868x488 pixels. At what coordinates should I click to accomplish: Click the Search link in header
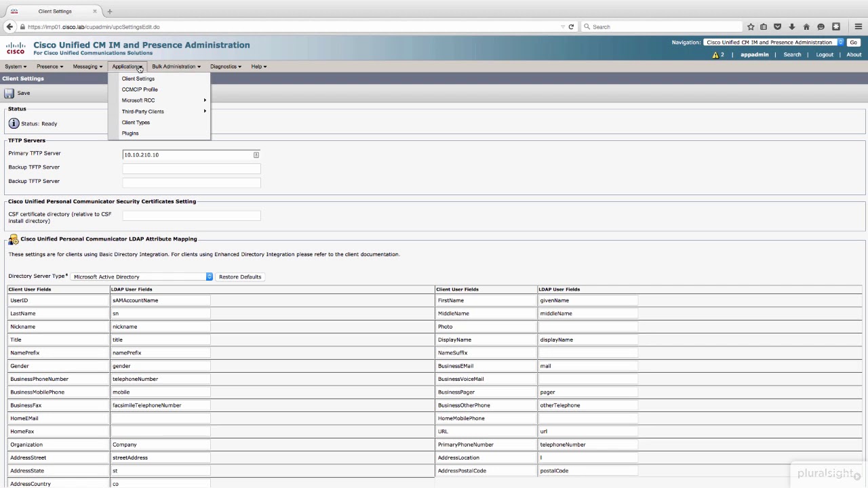(x=792, y=55)
